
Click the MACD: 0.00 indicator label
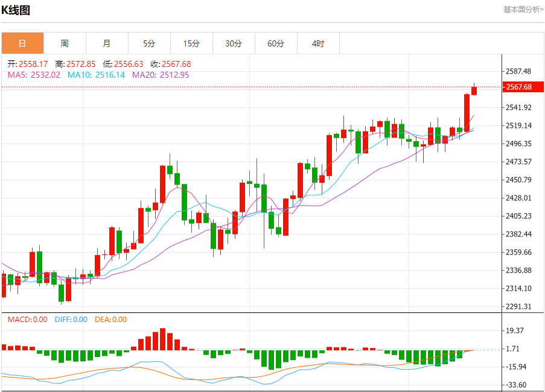click(x=27, y=320)
